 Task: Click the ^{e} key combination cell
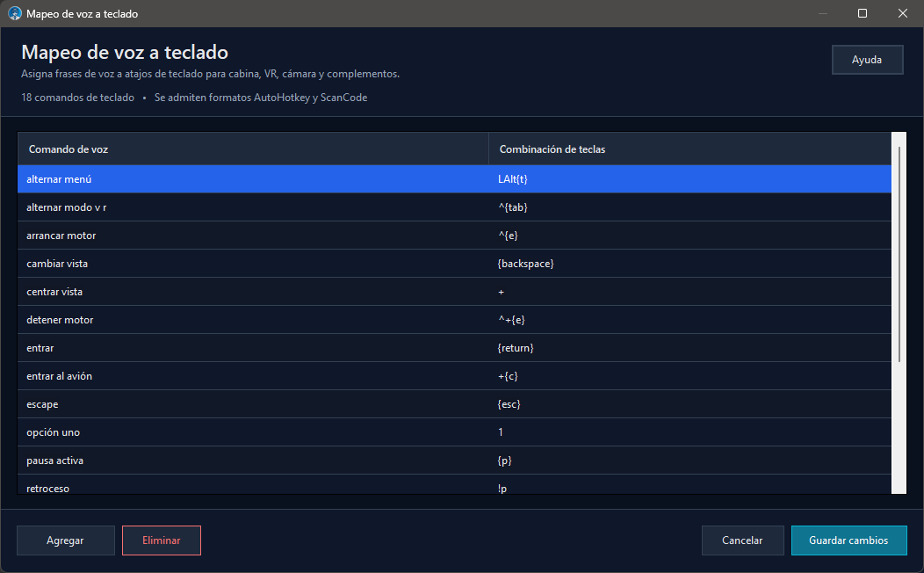tap(690, 236)
